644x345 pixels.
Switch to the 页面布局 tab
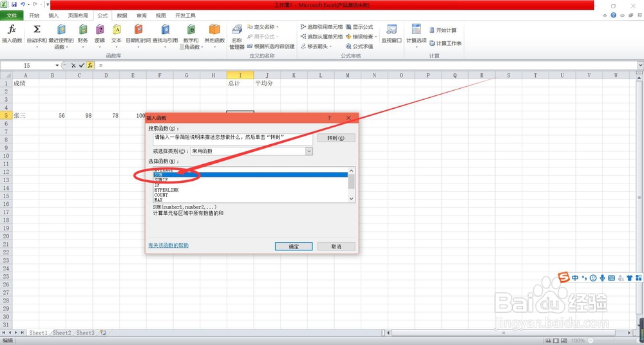coord(78,15)
